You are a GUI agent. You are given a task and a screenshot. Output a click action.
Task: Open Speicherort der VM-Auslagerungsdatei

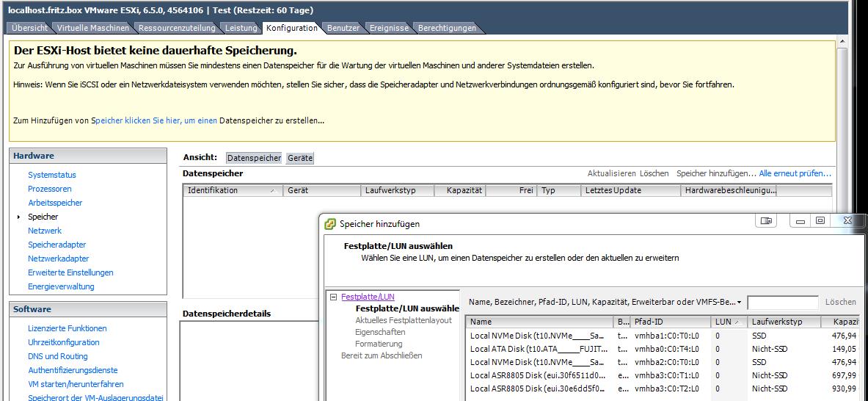tap(96, 397)
